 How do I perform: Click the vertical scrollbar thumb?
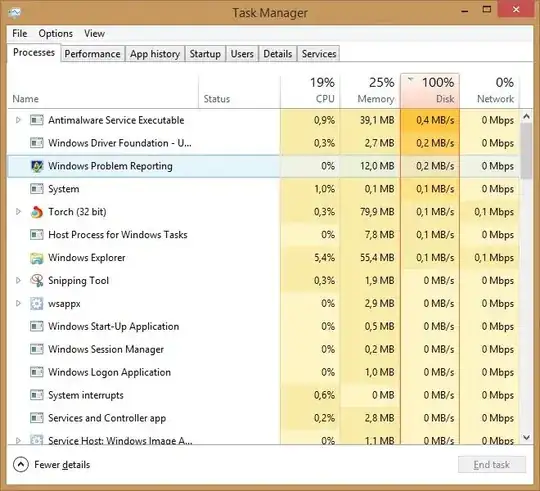(x=526, y=151)
